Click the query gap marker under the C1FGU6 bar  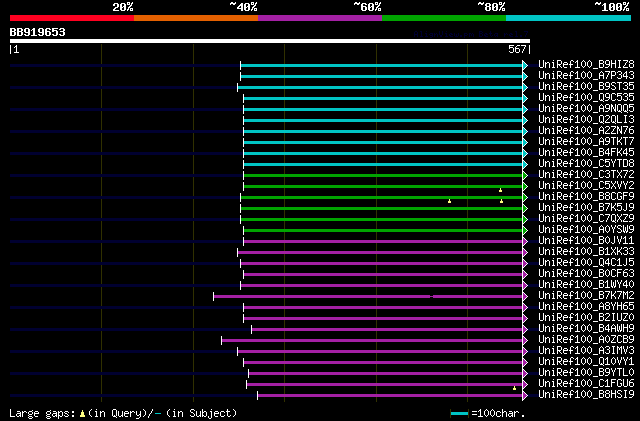514,388
